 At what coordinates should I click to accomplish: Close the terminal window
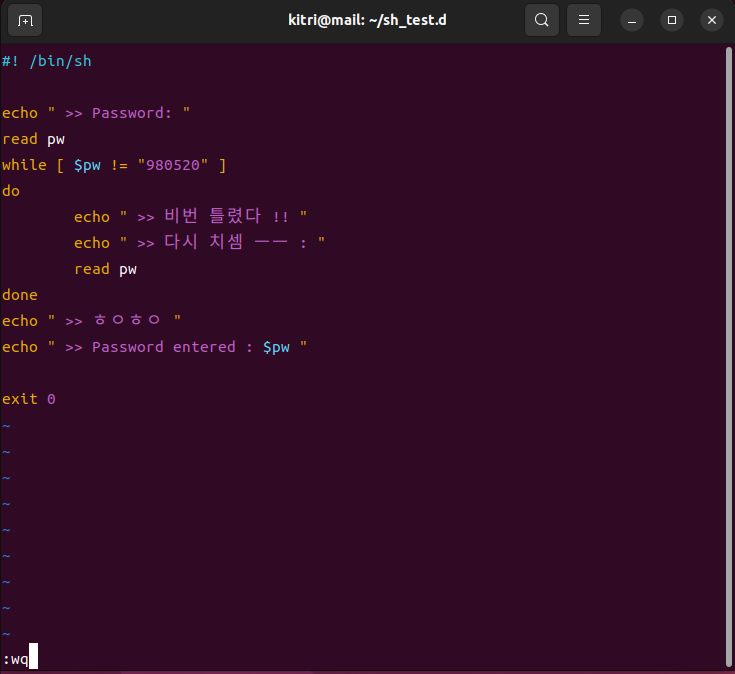712,21
